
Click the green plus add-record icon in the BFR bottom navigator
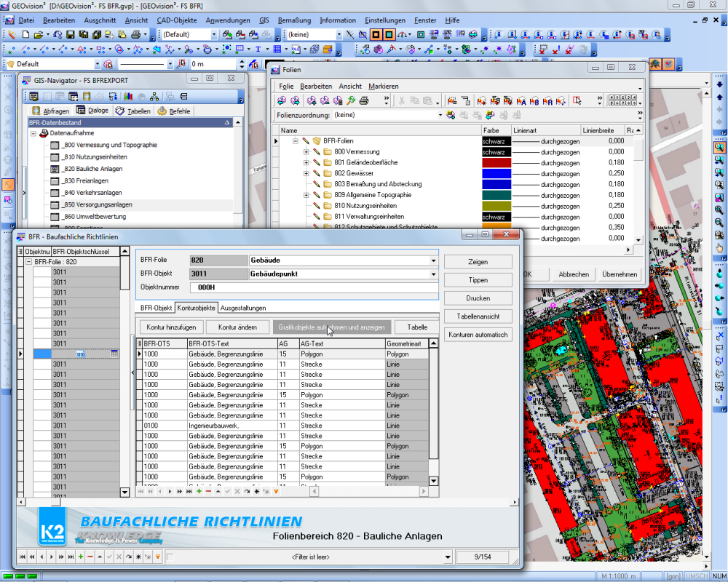(81, 557)
